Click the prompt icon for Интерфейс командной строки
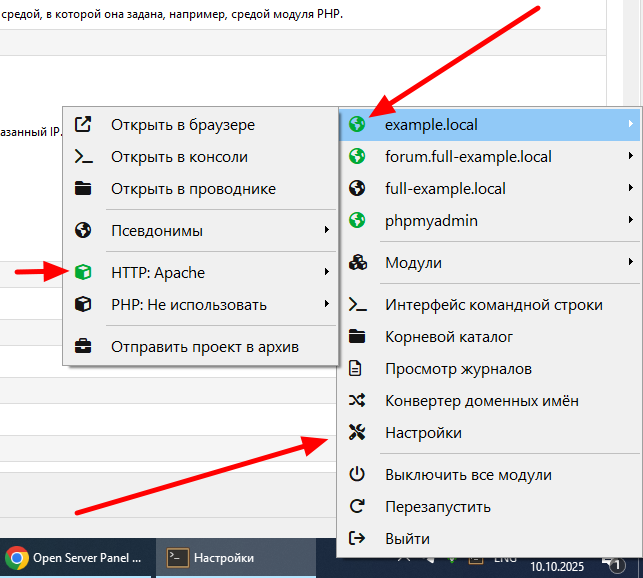 [358, 304]
